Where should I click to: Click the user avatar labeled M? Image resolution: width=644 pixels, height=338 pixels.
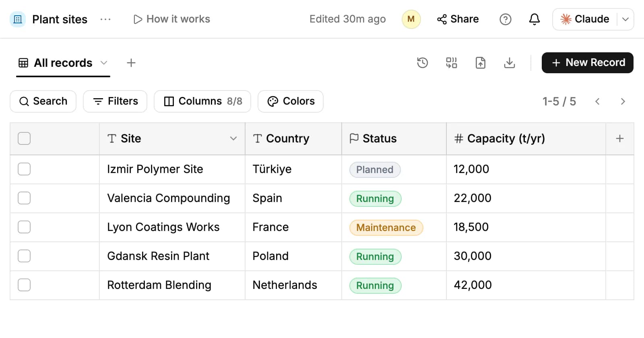pos(411,19)
